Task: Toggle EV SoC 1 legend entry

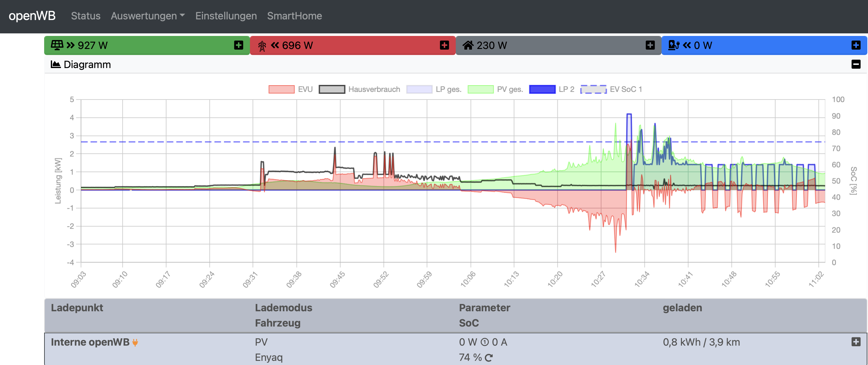Action: click(x=593, y=89)
